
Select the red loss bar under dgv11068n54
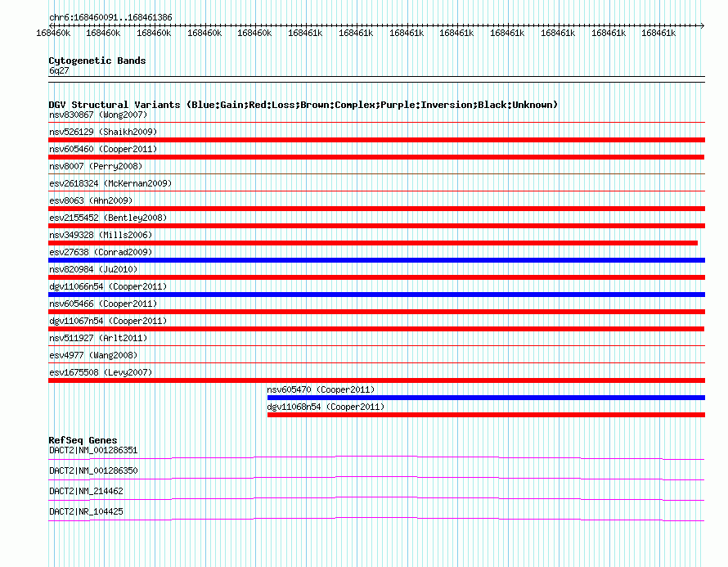coord(486,415)
